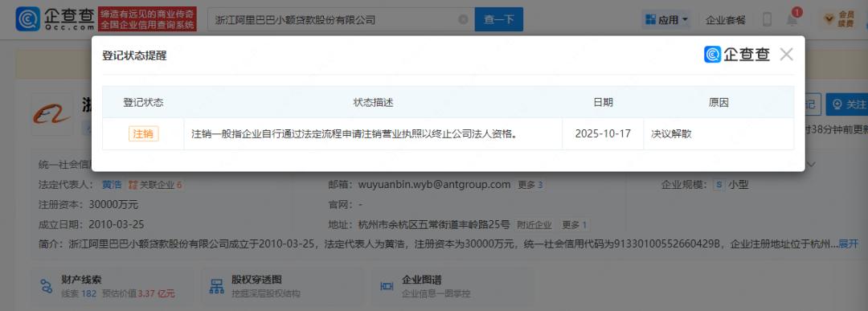Click the 查一下 search button
Image resolution: width=868 pixels, height=311 pixels.
[499, 19]
